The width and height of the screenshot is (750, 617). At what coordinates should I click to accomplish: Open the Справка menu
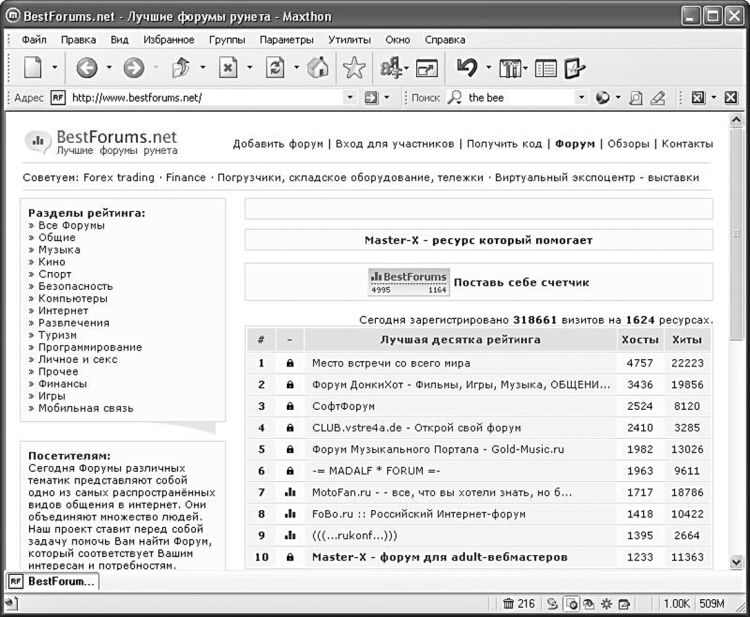(x=445, y=40)
